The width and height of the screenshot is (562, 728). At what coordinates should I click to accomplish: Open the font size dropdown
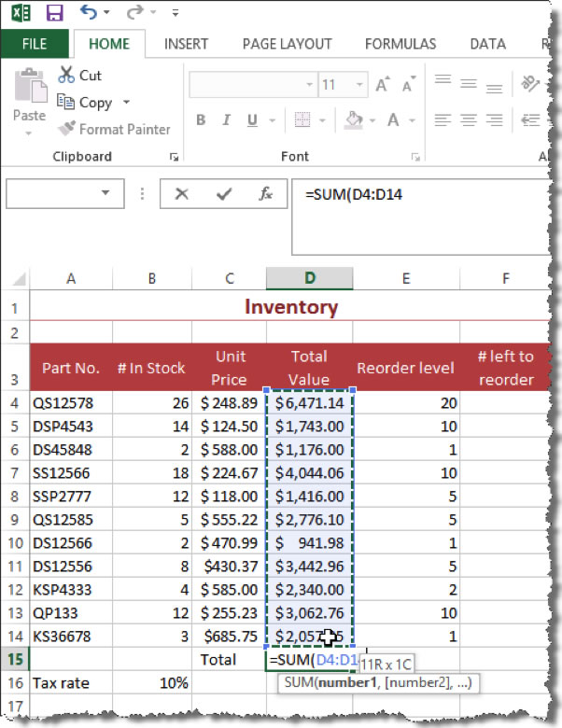[x=358, y=86]
